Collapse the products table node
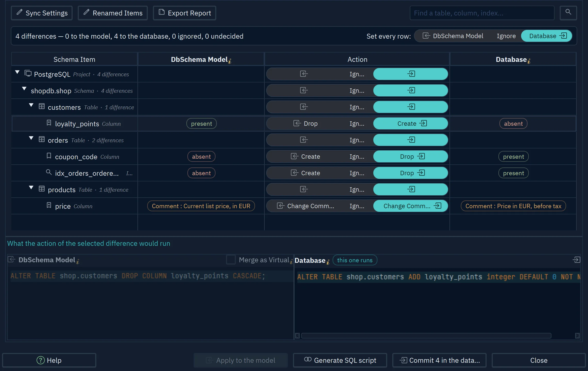The image size is (588, 371). (x=31, y=188)
